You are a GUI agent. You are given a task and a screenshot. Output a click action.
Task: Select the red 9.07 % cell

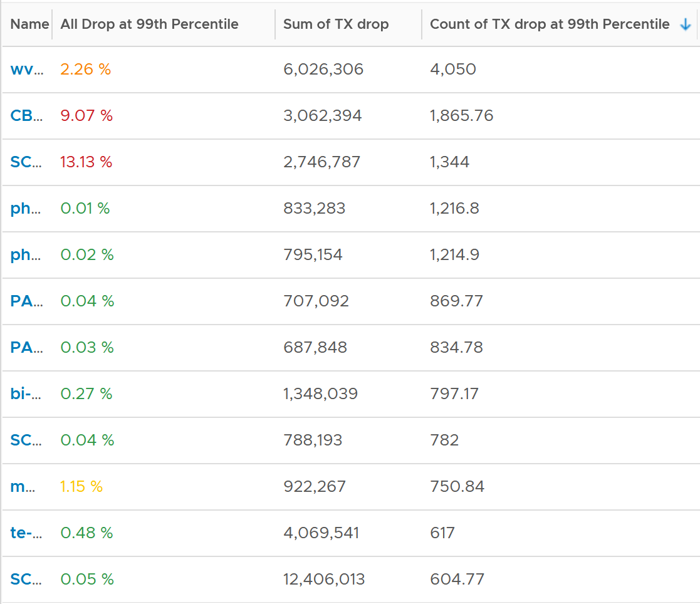pyautogui.click(x=86, y=116)
